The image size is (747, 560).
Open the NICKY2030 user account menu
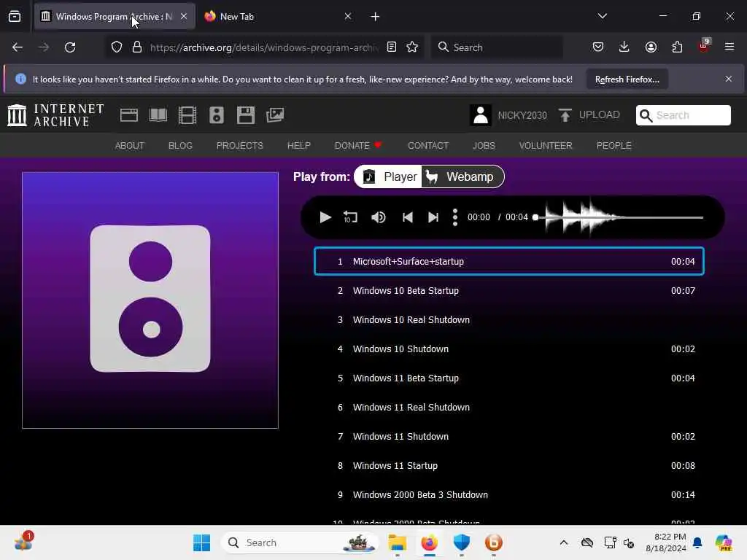point(508,115)
